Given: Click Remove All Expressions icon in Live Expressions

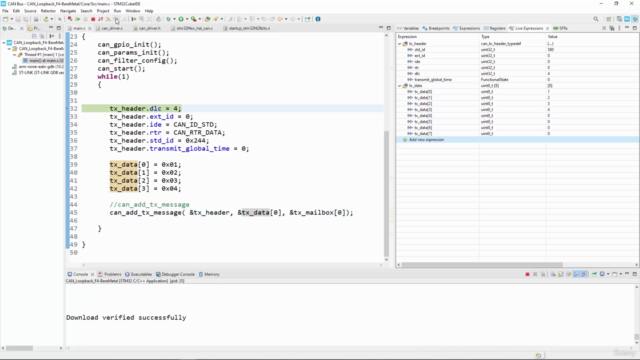Looking at the screenshot, I should [612, 28].
